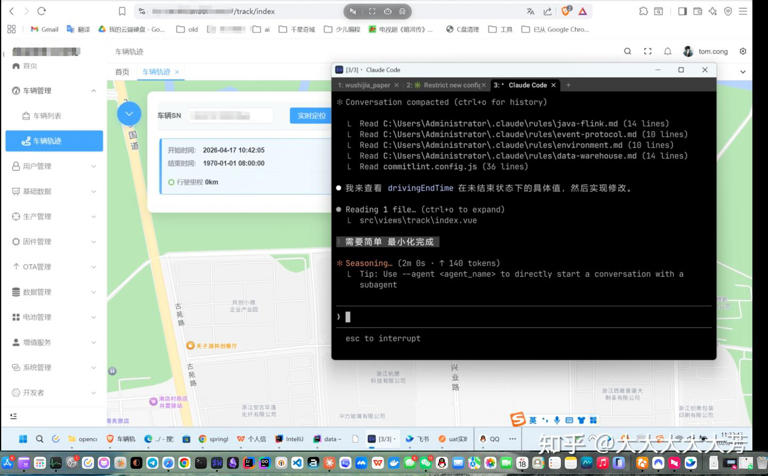The width and height of the screenshot is (768, 476).
Task: Click the search icon in the admin header
Action: point(627,51)
